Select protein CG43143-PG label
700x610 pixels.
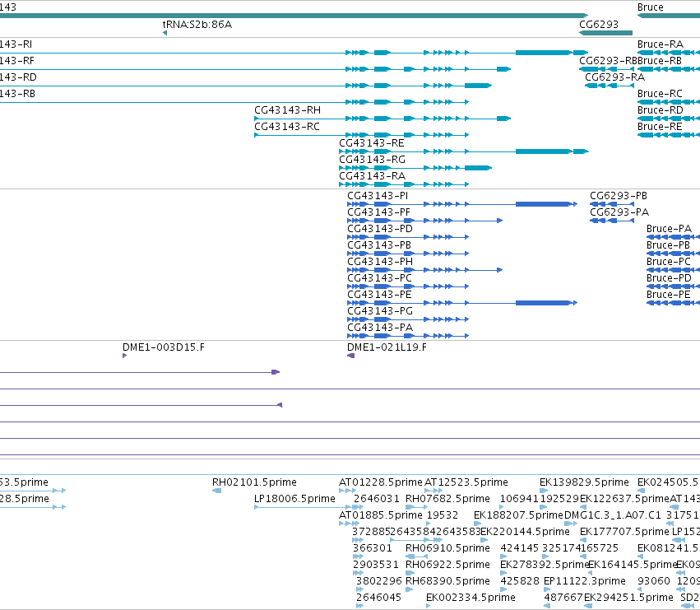(380, 311)
